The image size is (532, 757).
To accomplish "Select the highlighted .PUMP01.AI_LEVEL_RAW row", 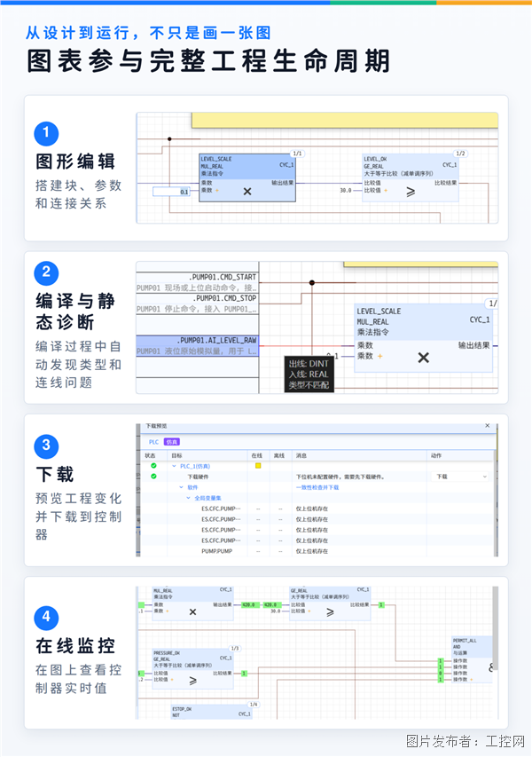I will pyautogui.click(x=197, y=346).
